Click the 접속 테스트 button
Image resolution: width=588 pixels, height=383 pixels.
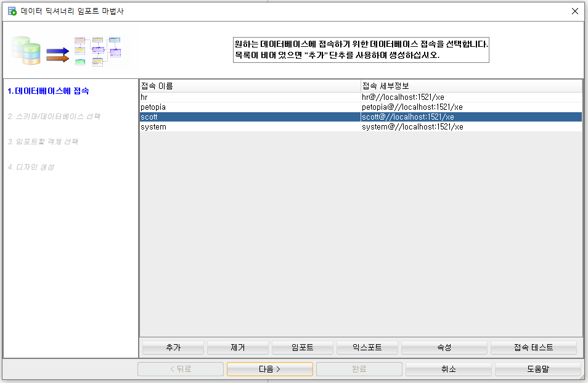534,347
